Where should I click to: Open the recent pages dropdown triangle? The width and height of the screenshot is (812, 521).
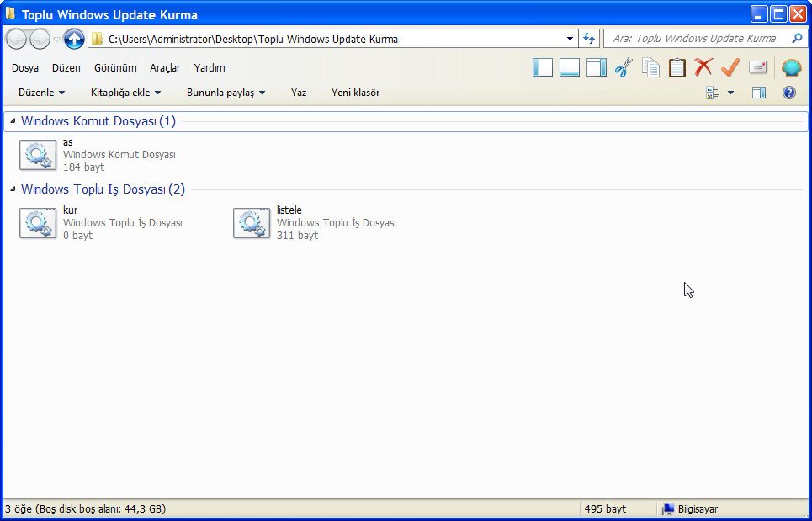[57, 40]
